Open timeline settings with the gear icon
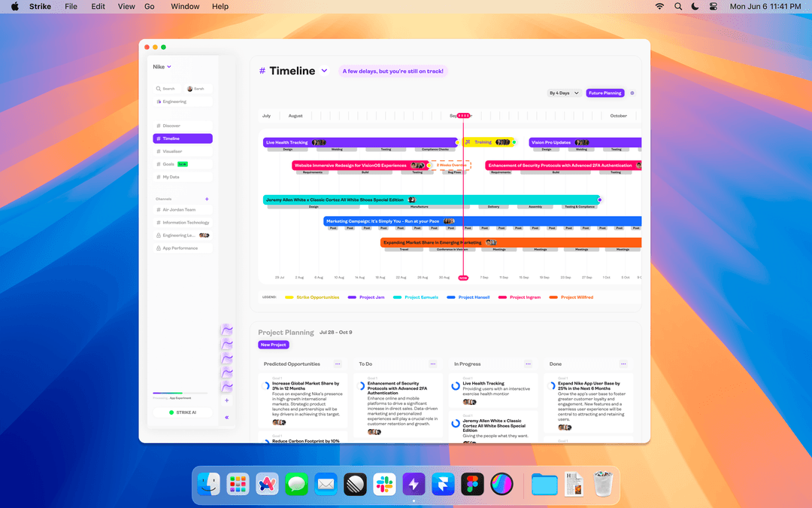Viewport: 812px width, 508px height. (x=632, y=93)
